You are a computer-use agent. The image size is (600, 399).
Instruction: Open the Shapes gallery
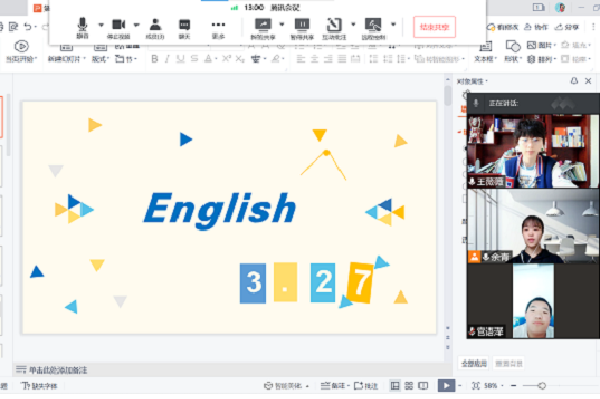[513, 51]
